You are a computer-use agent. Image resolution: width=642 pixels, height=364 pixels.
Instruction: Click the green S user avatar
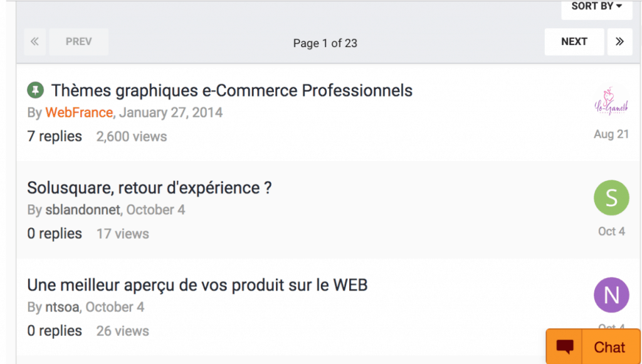[x=611, y=198]
